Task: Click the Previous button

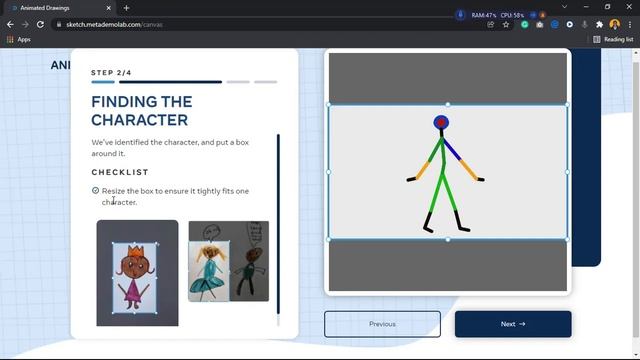Action: coord(382,324)
